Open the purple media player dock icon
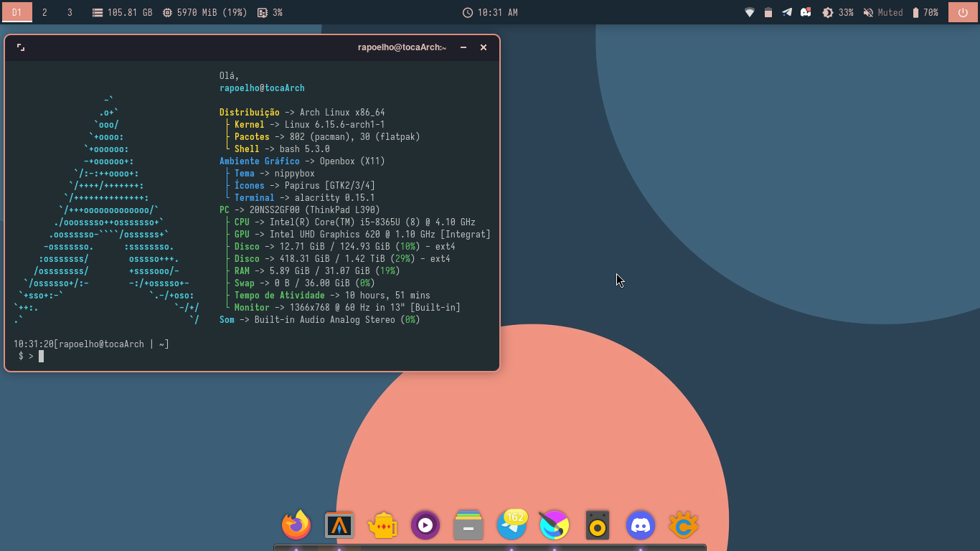Screen dimensions: 980x551 click(x=425, y=526)
